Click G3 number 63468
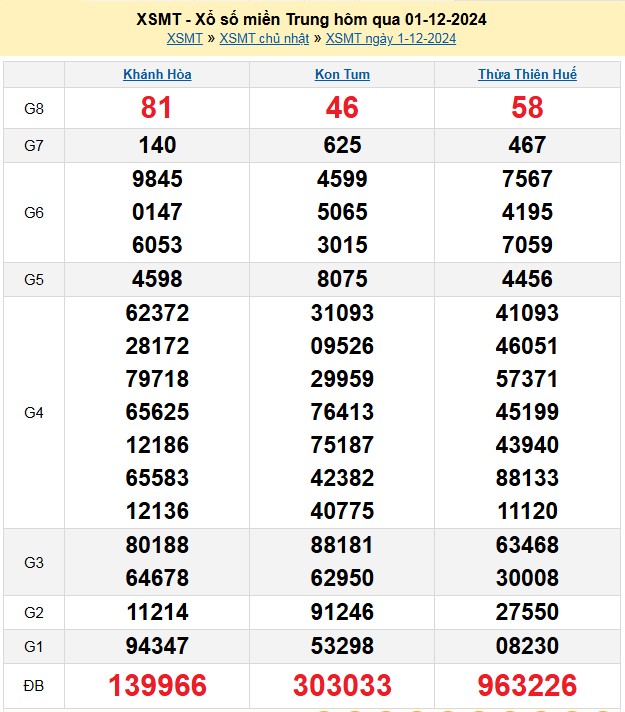Screen dimensions: 625x712 point(527,545)
